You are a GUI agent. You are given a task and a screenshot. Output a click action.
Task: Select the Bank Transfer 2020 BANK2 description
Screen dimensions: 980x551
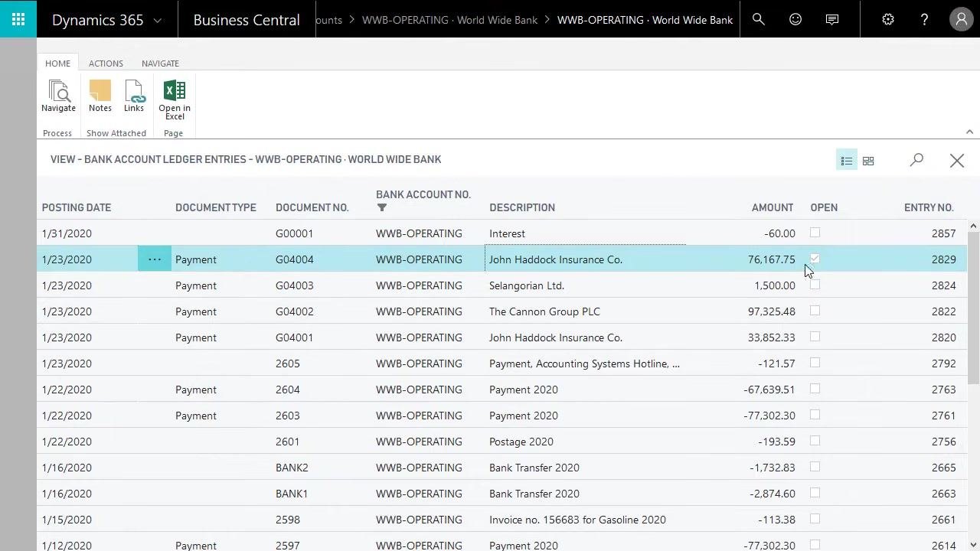[534, 468]
